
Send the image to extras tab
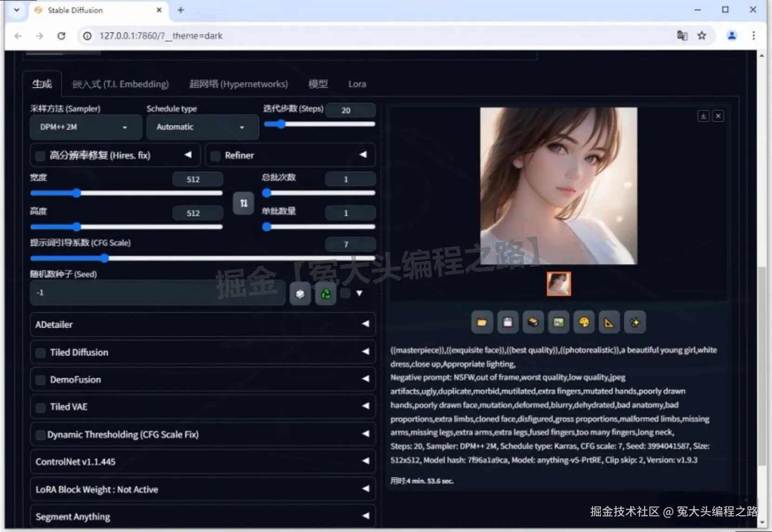pos(609,322)
